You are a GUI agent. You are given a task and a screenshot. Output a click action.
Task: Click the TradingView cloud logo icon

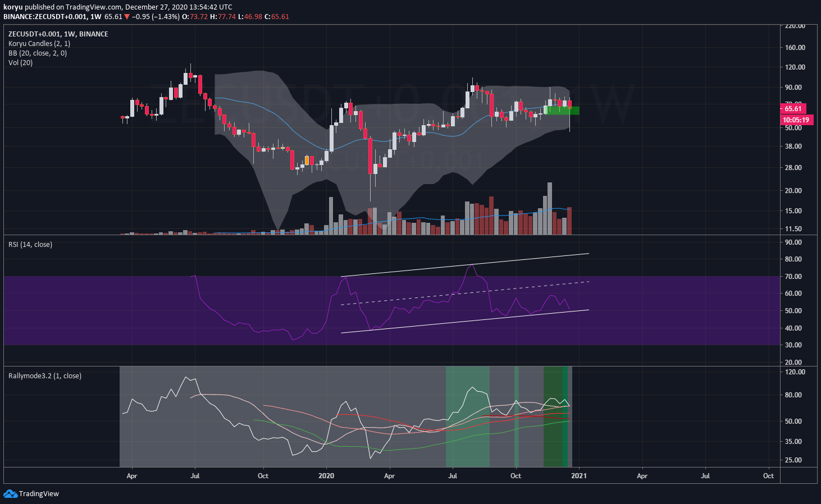10,493
